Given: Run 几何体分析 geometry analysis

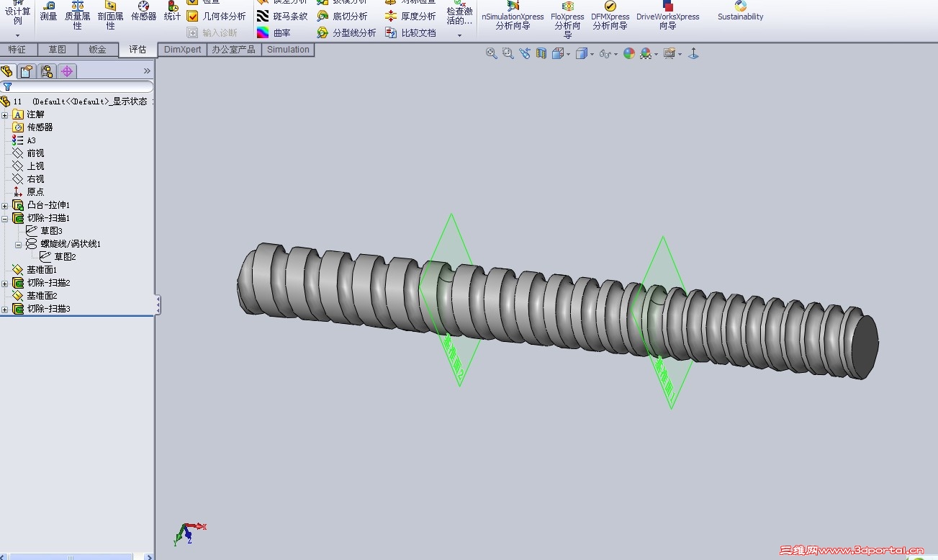Looking at the screenshot, I should pyautogui.click(x=216, y=16).
